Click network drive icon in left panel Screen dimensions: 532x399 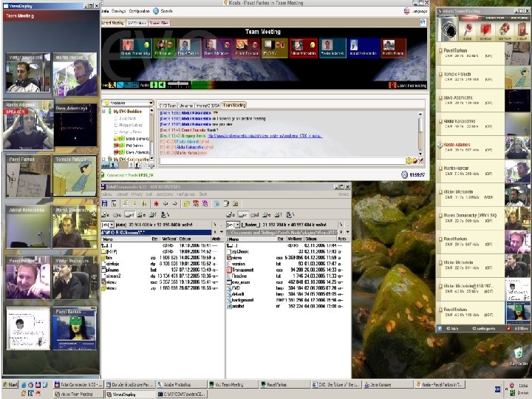point(165,215)
